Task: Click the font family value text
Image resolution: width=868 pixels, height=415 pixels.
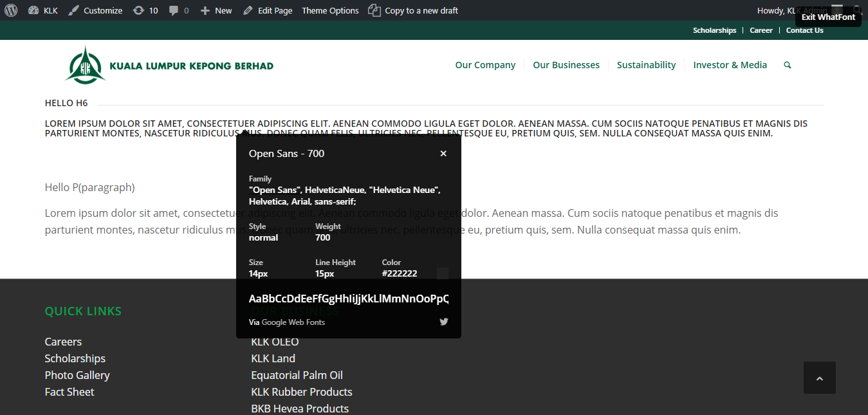Action: 345,196
